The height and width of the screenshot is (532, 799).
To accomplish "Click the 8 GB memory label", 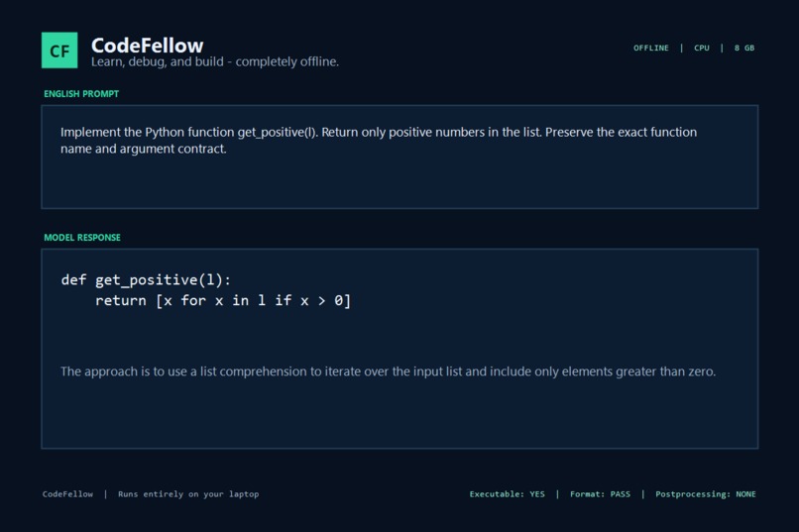I will point(744,48).
